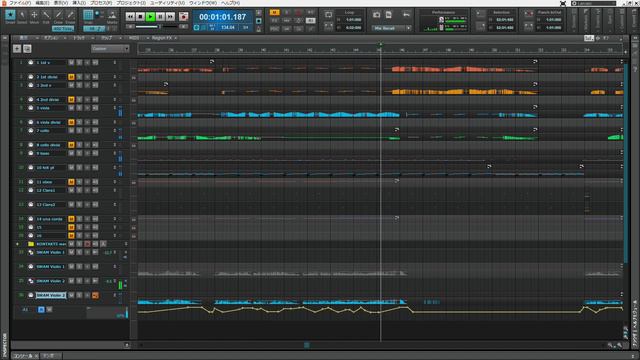This screenshot has height=360, width=640.
Task: Click the Marks icon in the control bar
Action: [x=112, y=16]
